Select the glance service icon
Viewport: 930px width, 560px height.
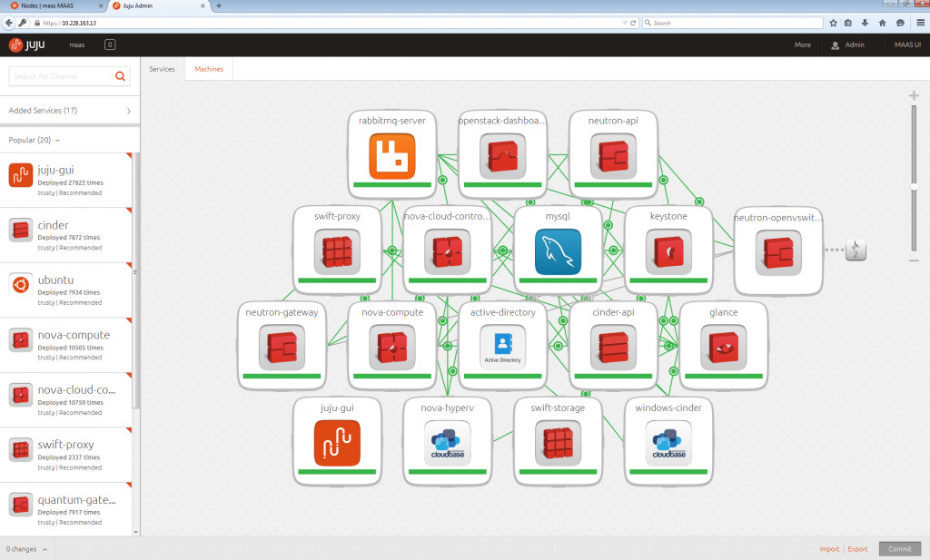click(724, 347)
